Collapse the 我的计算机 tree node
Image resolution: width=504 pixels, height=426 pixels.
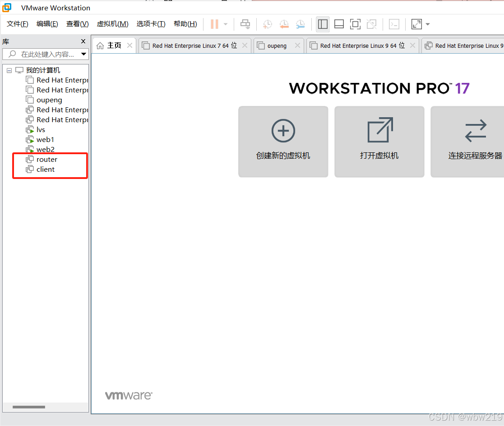(9, 70)
